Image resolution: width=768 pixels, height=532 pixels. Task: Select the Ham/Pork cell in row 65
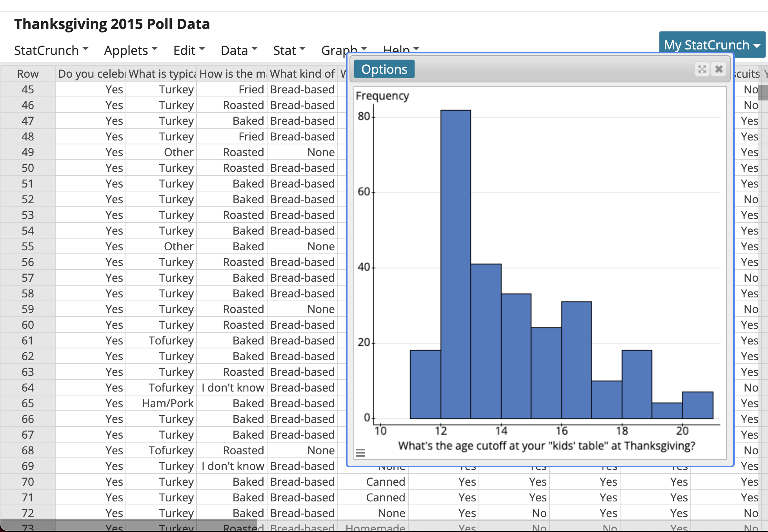click(167, 403)
